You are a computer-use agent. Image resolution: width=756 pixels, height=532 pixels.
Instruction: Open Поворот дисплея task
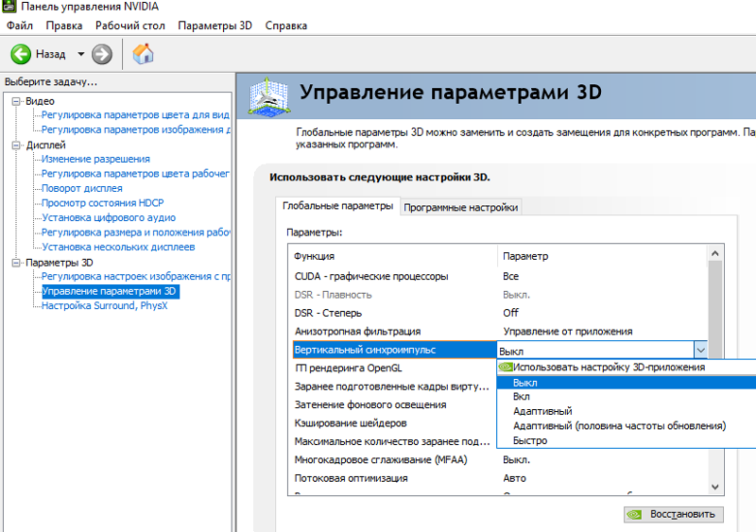pyautogui.click(x=82, y=189)
